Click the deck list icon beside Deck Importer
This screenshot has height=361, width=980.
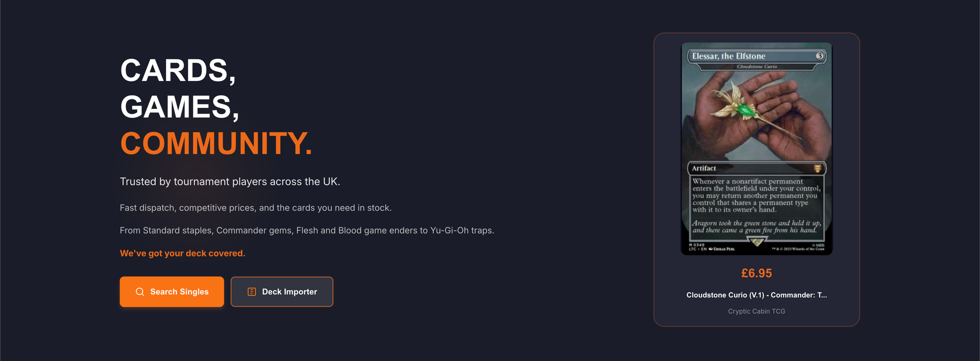(x=252, y=292)
